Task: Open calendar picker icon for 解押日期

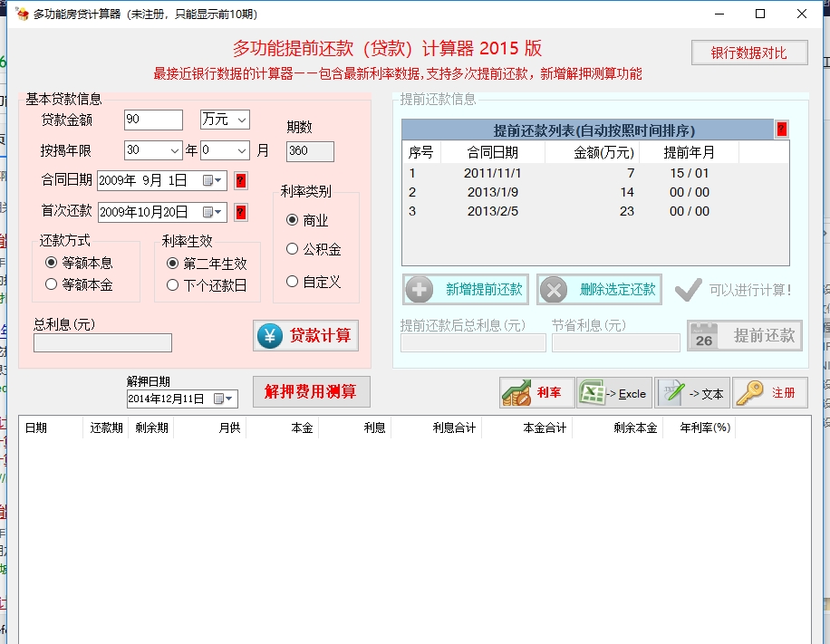Action: 223,399
